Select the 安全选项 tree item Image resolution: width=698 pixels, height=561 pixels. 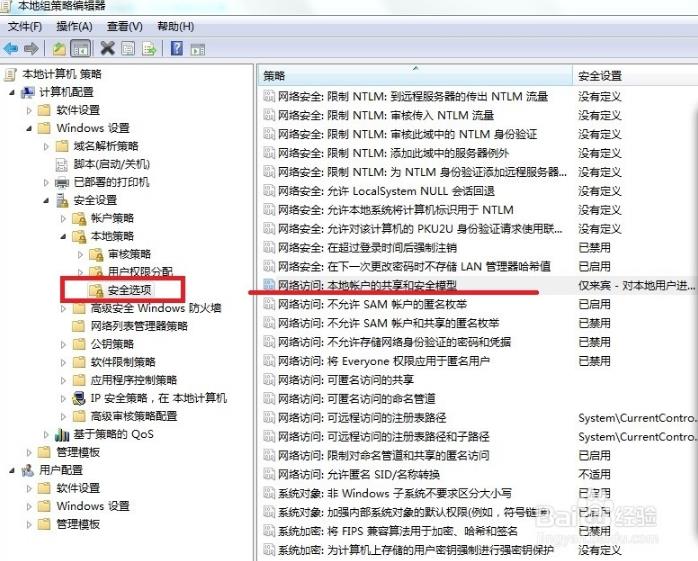point(129,290)
